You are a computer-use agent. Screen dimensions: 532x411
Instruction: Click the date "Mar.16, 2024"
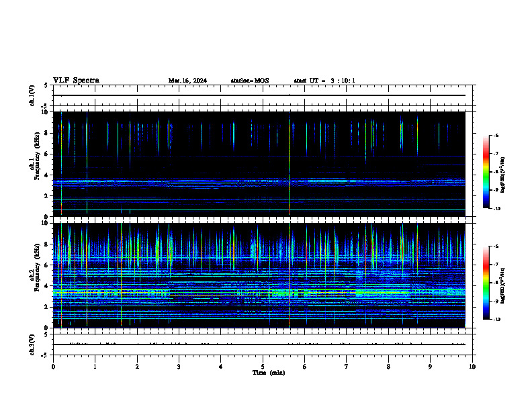(x=187, y=81)
